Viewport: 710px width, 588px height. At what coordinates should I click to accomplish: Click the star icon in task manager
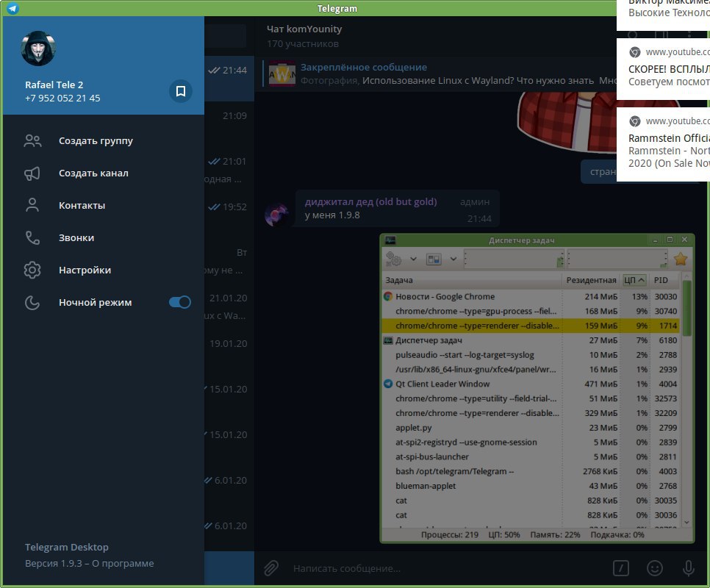click(681, 259)
